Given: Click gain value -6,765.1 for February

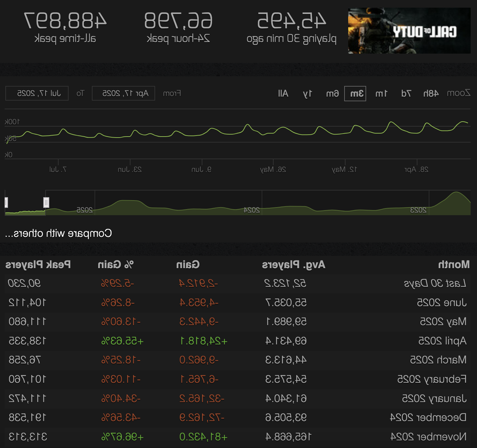Looking at the screenshot, I should click(x=199, y=379).
